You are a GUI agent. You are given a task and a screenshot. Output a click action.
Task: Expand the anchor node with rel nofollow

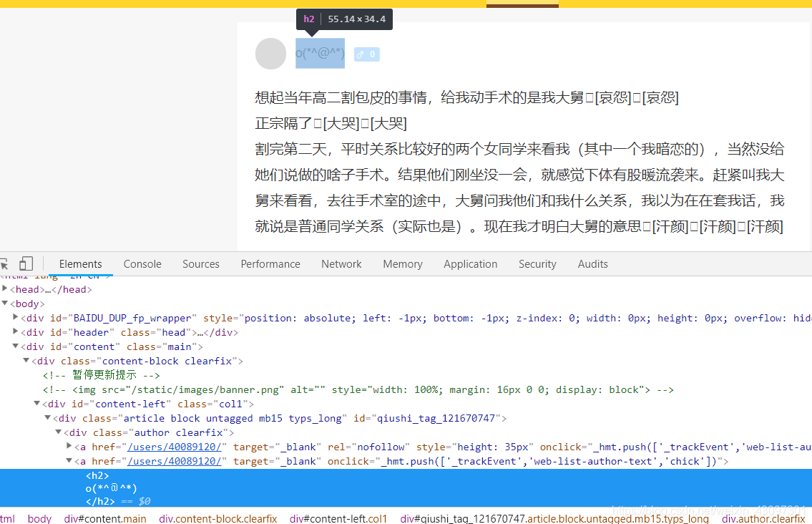(x=69, y=446)
